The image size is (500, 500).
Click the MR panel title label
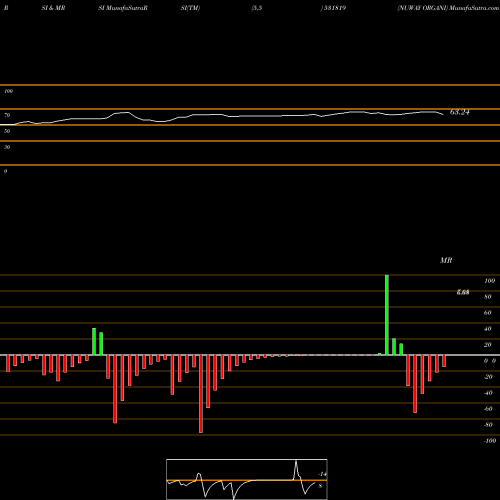pos(446,260)
